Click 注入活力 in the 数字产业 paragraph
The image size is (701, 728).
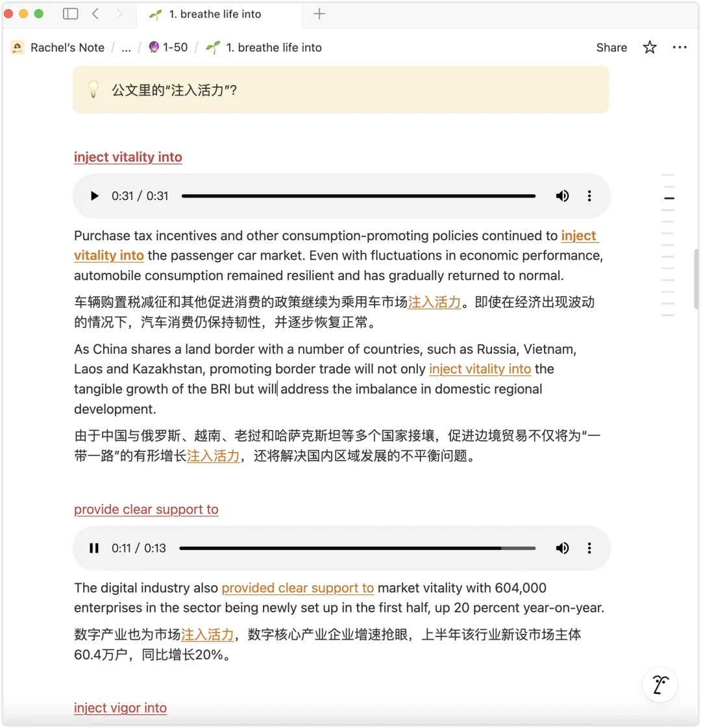207,634
